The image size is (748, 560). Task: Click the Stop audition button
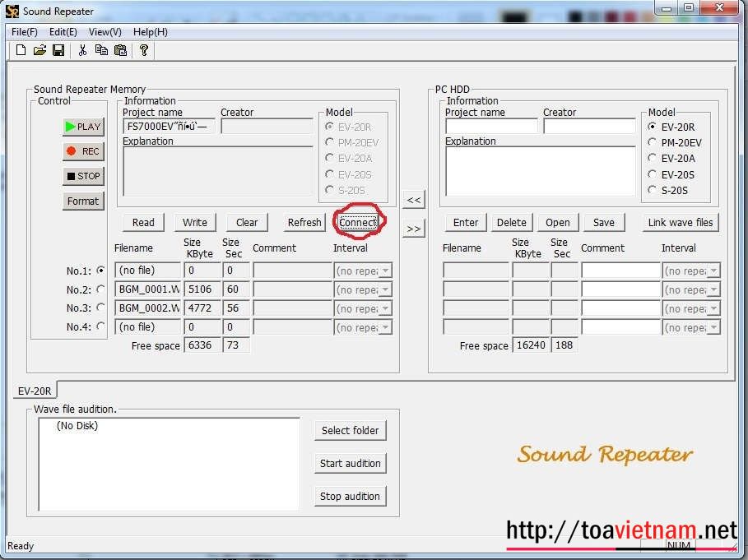[x=351, y=496]
